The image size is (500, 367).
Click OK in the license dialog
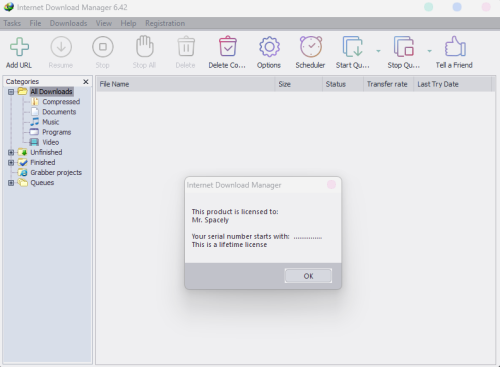308,276
